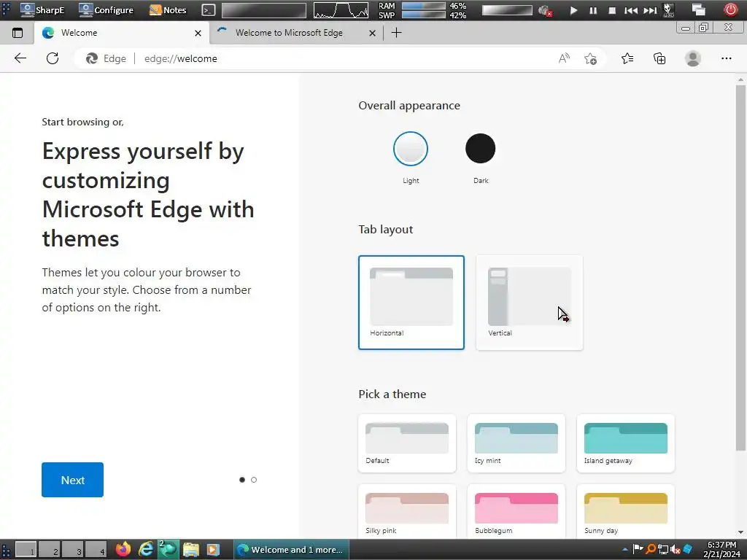Open the media player icon in taskbar
The width and height of the screenshot is (747, 560).
tap(213, 550)
